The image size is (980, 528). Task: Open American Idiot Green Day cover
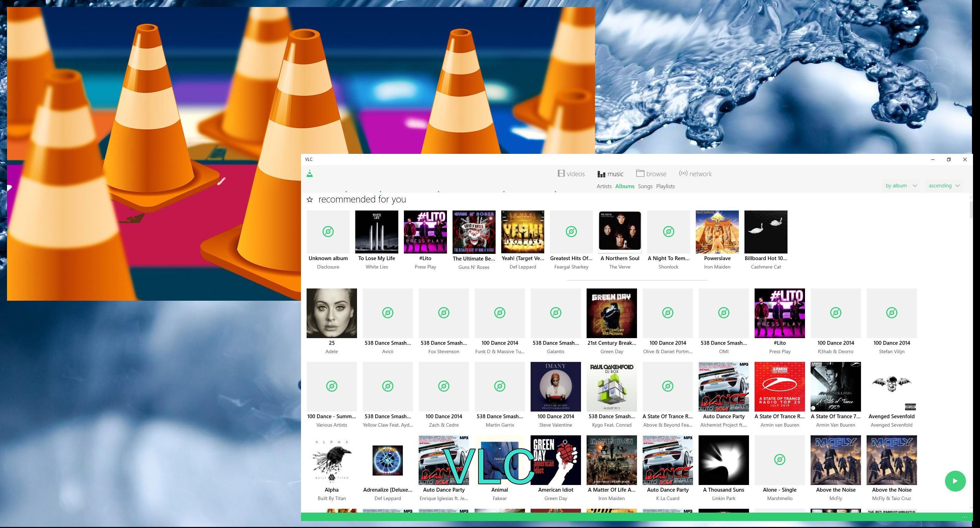pos(556,460)
